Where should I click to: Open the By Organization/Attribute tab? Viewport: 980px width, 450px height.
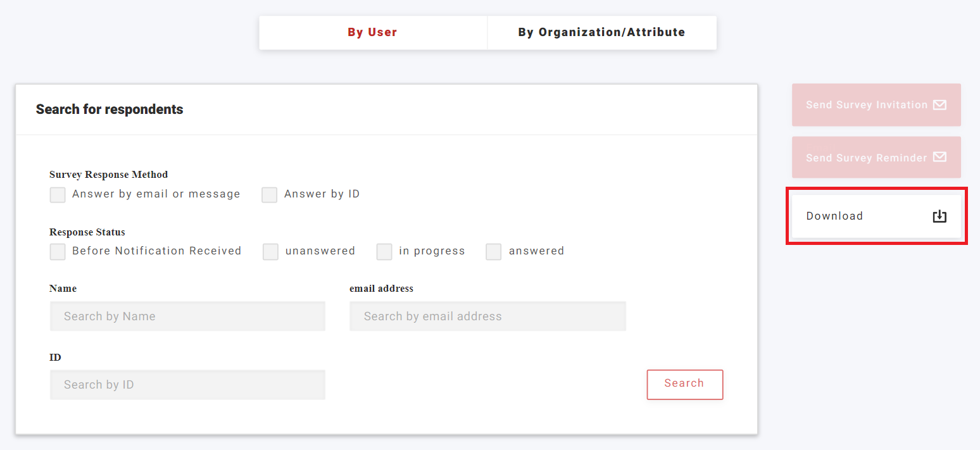pos(601,32)
